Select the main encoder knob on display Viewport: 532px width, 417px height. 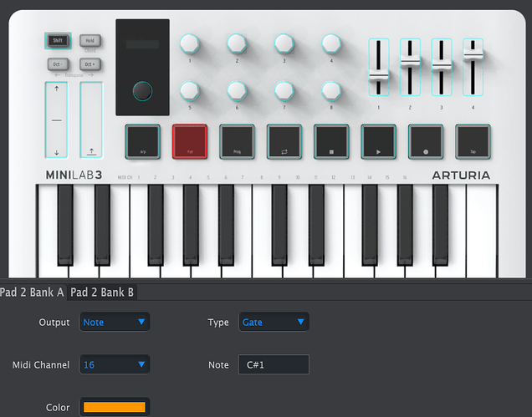(142, 91)
